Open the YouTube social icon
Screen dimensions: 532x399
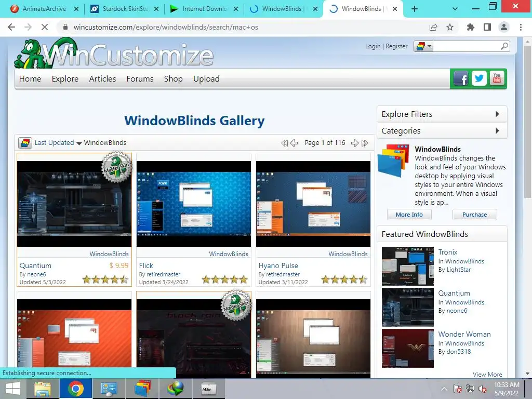(x=497, y=79)
